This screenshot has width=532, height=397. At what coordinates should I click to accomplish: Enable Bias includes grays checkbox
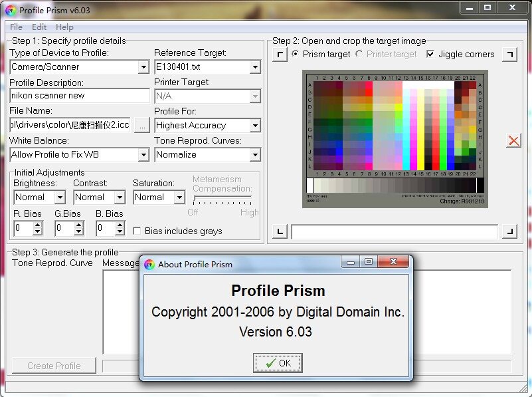tap(137, 231)
